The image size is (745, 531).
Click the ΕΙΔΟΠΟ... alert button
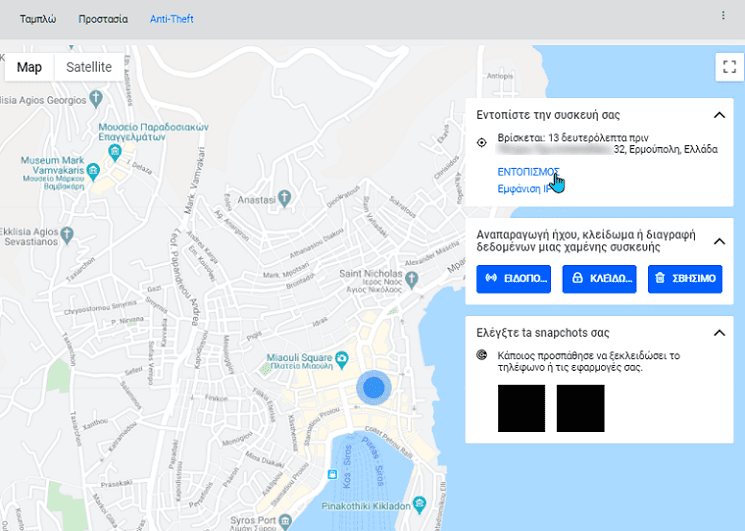point(514,279)
